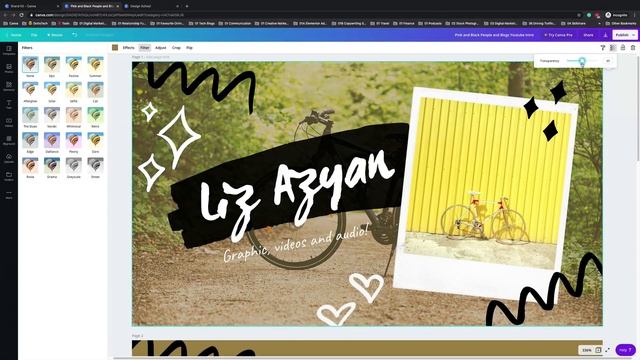Click the Resize button in the header
Image resolution: width=640 pixels, height=360 pixels.
(55, 35)
